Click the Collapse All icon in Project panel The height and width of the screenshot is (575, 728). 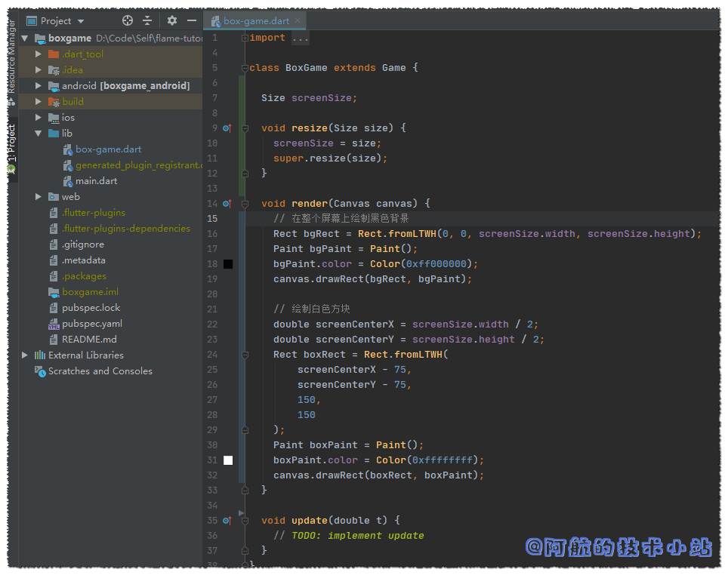[x=147, y=21]
